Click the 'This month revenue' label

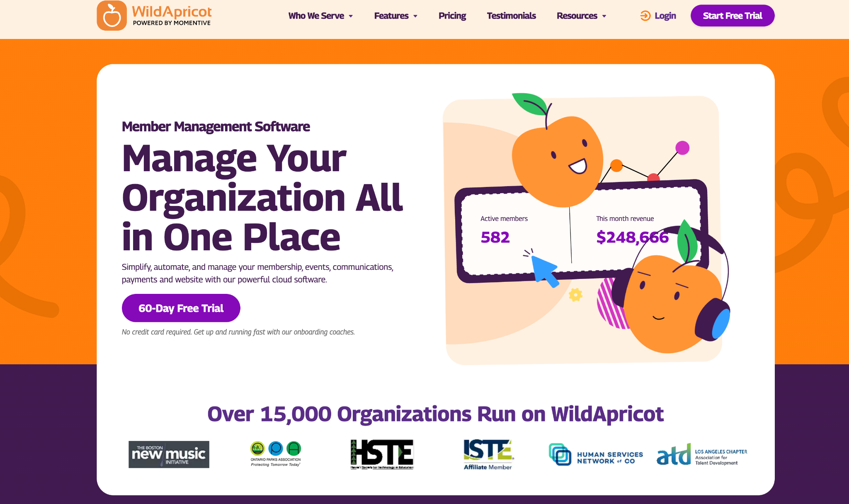625,218
